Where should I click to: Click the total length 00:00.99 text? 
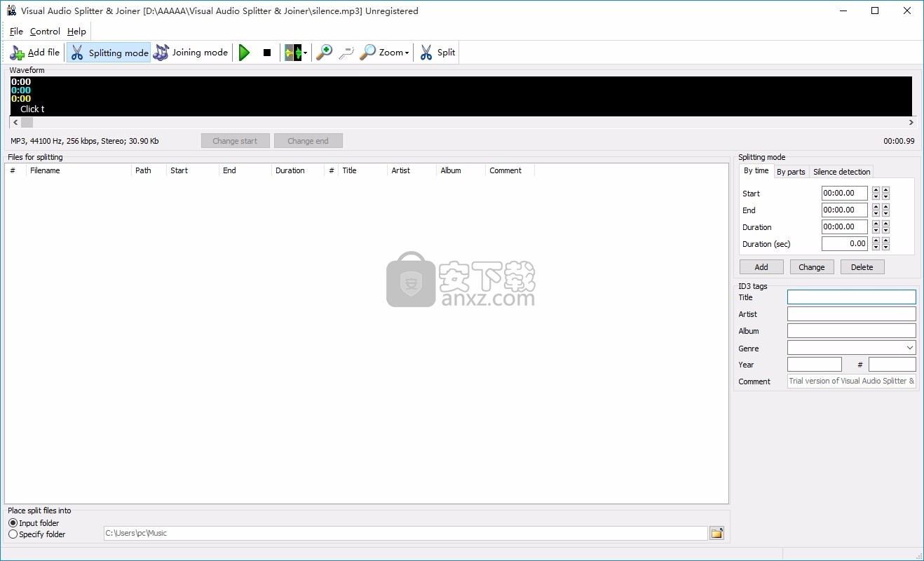click(899, 141)
